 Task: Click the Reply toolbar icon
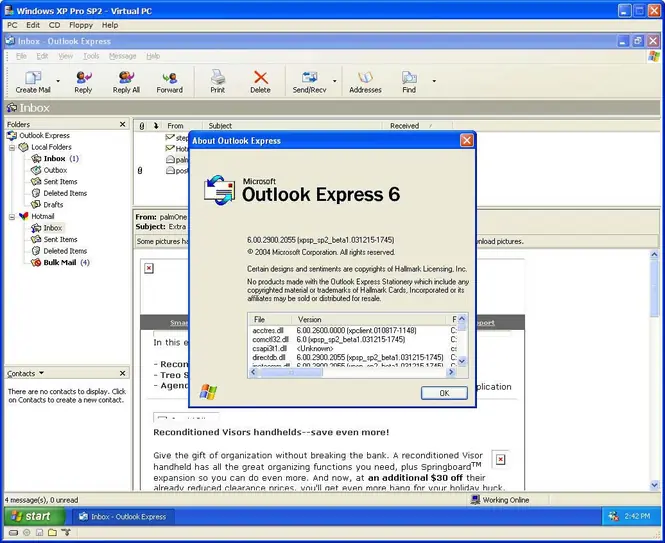[83, 81]
